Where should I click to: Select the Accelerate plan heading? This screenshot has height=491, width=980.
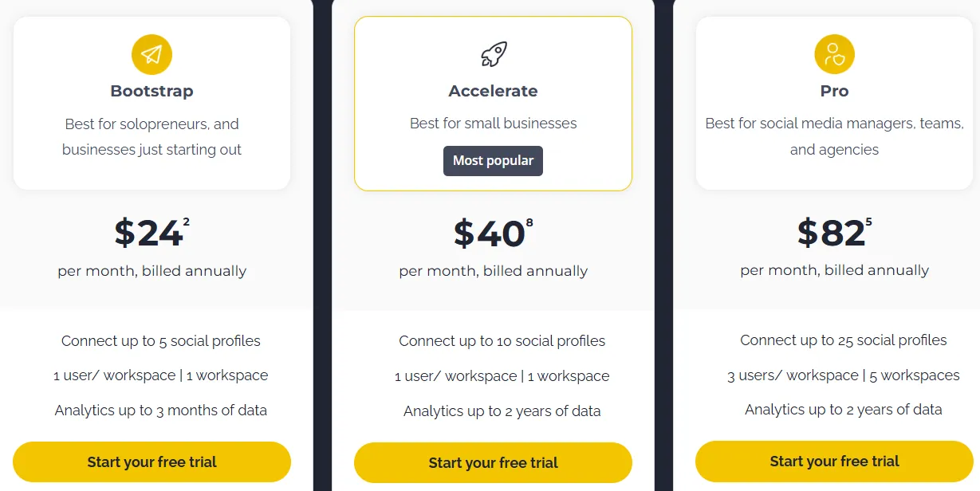pos(493,91)
